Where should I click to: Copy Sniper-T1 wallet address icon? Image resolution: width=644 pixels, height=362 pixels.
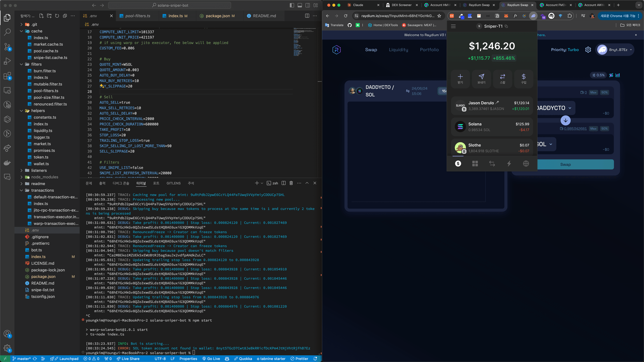click(506, 26)
